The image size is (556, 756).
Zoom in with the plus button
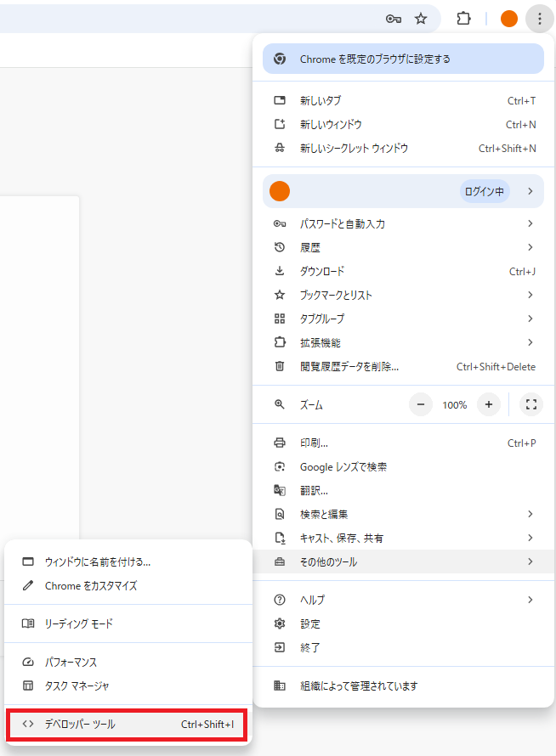(489, 405)
